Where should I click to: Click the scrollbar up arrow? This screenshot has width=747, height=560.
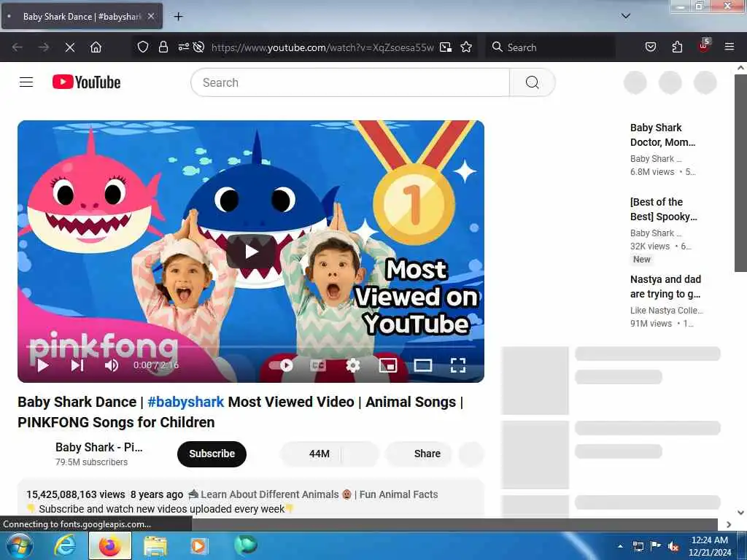[740, 68]
